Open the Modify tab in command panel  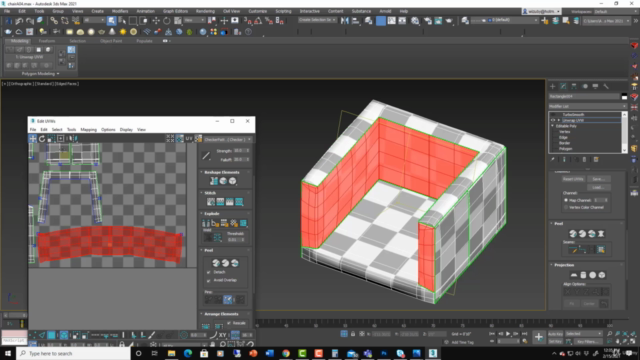(563, 86)
